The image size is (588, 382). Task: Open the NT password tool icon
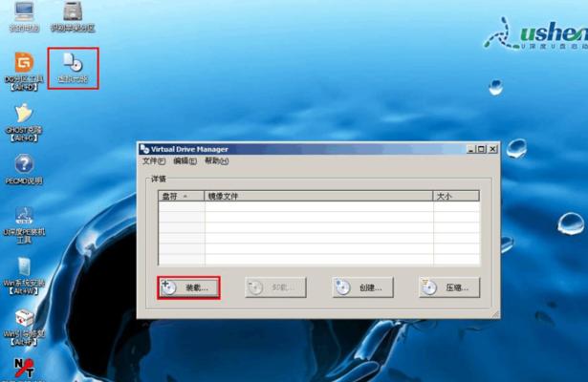click(24, 369)
